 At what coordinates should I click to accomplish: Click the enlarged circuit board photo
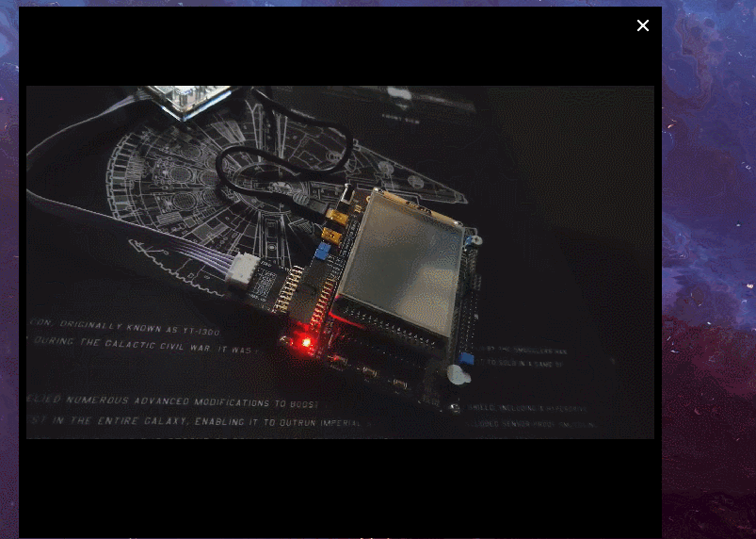pyautogui.click(x=341, y=262)
